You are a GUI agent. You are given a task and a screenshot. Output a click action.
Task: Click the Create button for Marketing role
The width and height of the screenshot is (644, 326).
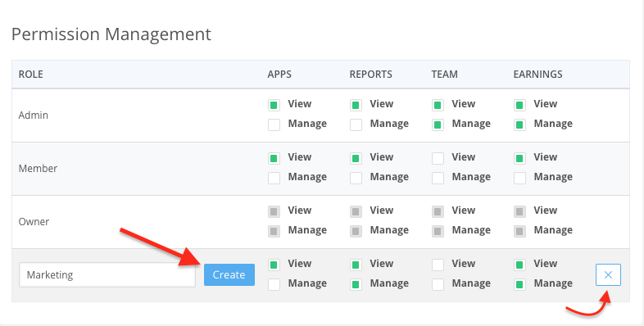point(229,274)
